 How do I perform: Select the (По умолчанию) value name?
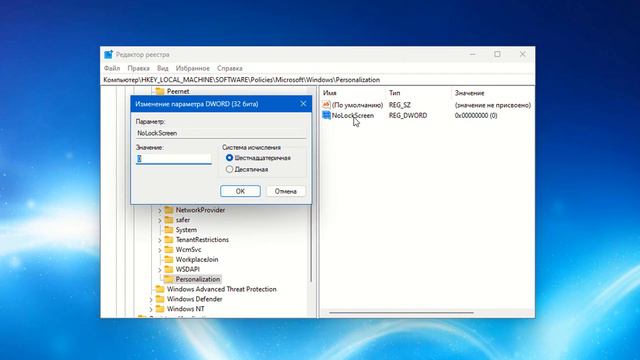(x=357, y=105)
